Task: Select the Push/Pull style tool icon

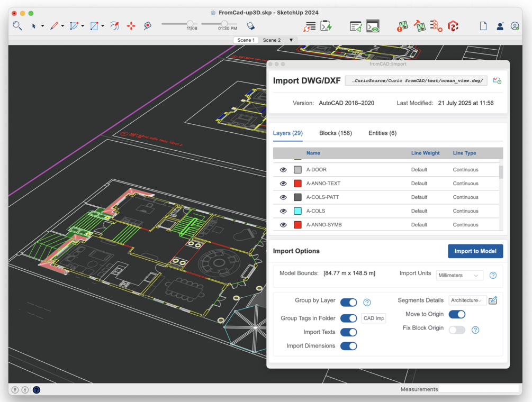Action: (x=94, y=26)
